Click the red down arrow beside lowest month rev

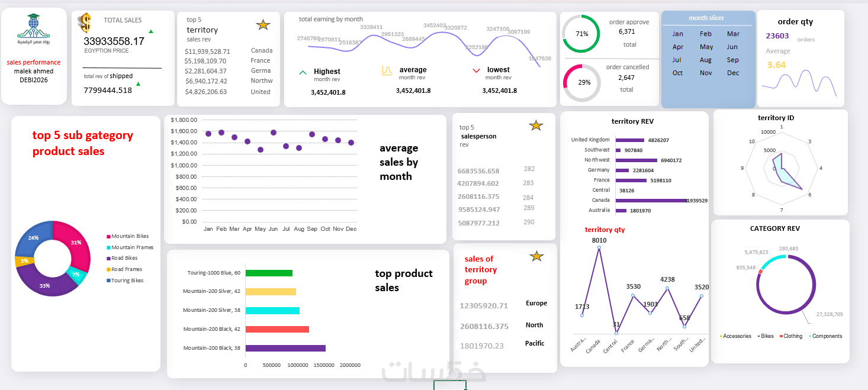[476, 71]
